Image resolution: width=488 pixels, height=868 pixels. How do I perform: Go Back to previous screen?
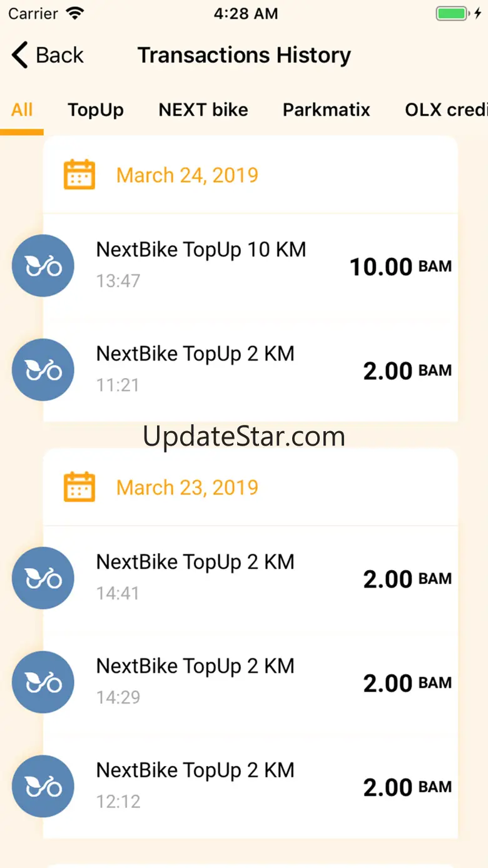click(x=48, y=55)
